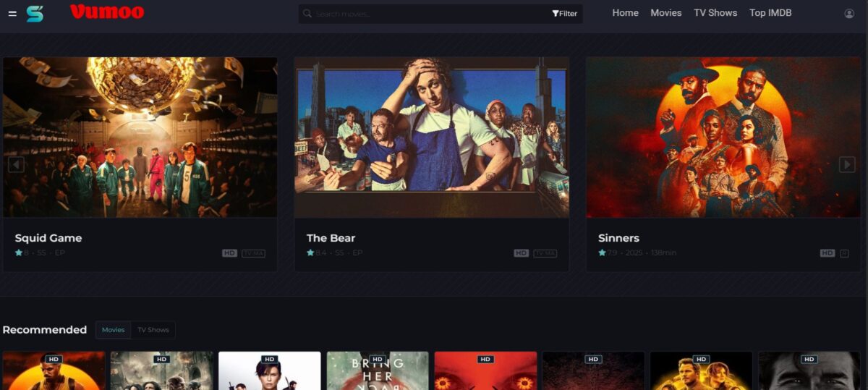Click the teal S site logo
Screen dimensions: 868x390
tap(35, 14)
